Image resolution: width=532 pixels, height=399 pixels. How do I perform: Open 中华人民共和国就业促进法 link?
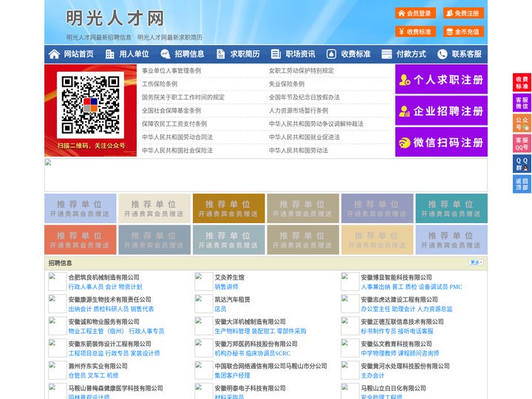tap(304, 137)
